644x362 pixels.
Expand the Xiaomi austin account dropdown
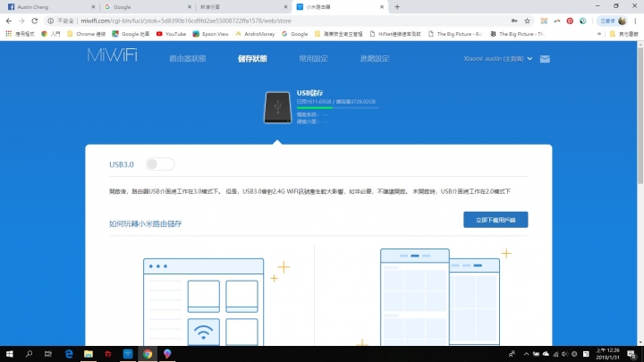pyautogui.click(x=498, y=59)
